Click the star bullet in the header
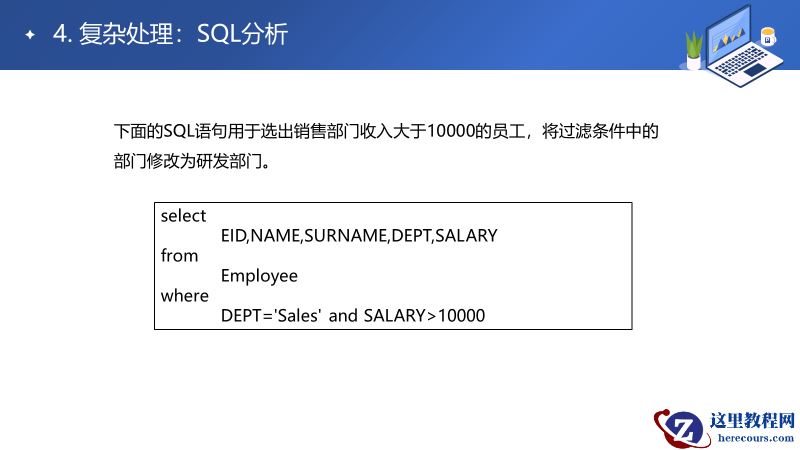This screenshot has height=450, width=800. click(x=29, y=35)
